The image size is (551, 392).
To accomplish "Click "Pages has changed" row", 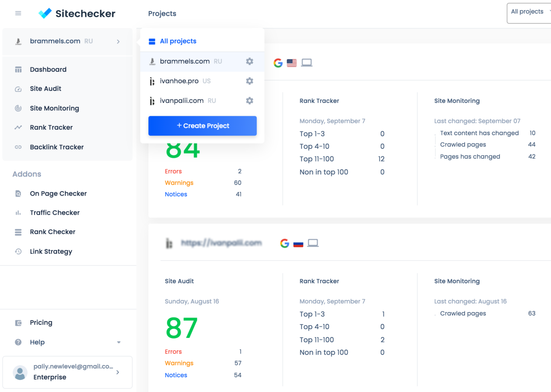I will tap(488, 156).
